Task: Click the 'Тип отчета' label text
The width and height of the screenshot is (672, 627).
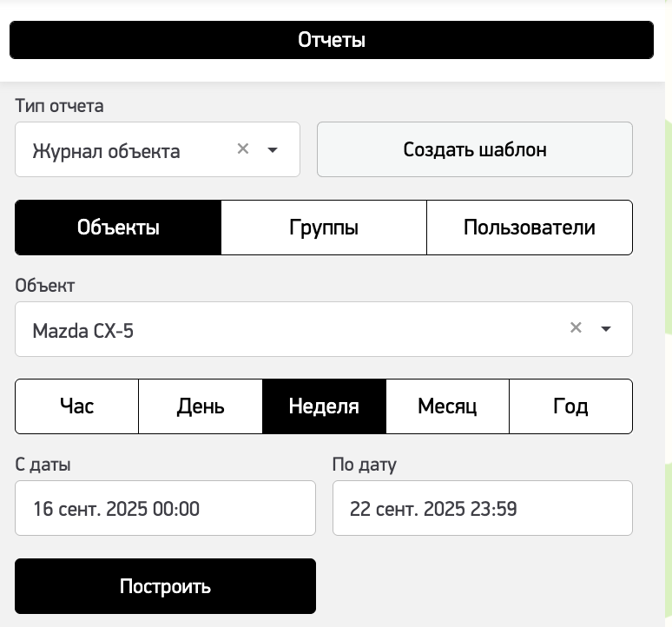Action: point(59,106)
